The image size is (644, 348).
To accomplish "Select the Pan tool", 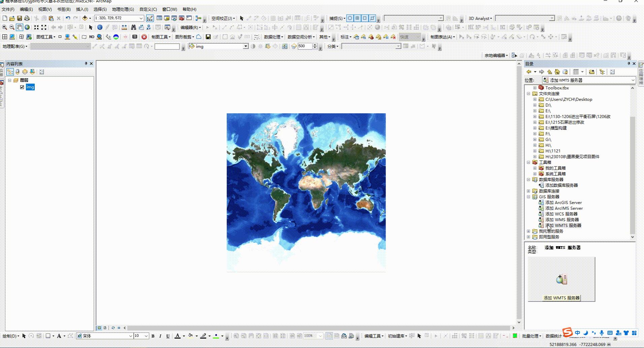I will [x=19, y=28].
